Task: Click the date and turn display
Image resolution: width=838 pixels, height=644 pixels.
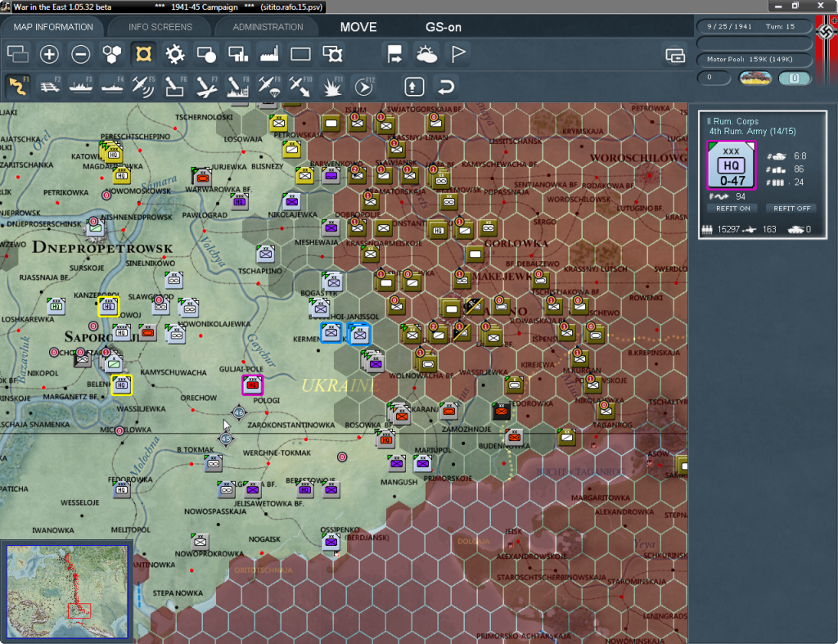Action: 753,26
